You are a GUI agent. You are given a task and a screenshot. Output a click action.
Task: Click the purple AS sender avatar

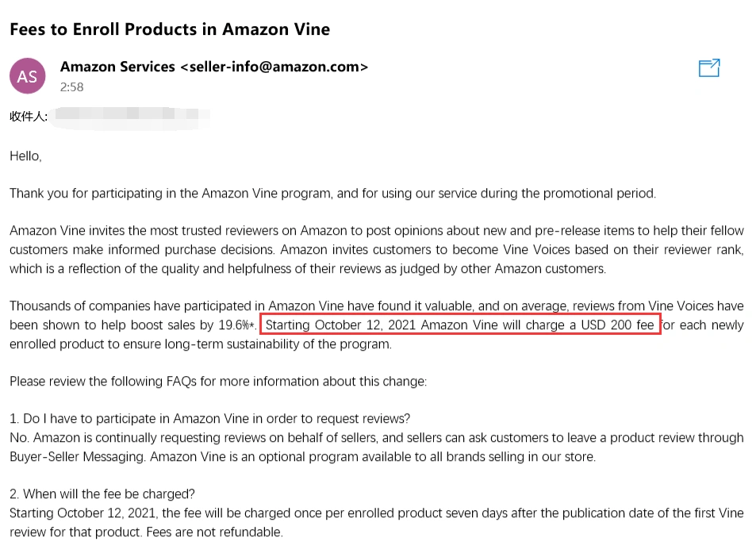tap(27, 76)
